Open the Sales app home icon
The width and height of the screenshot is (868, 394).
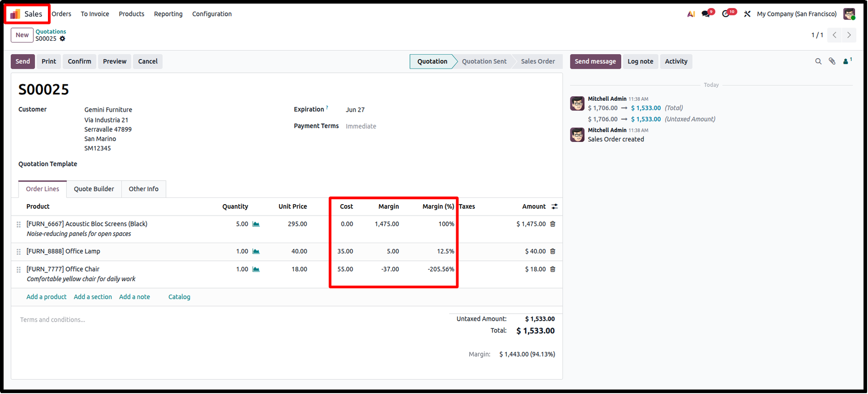coord(15,14)
